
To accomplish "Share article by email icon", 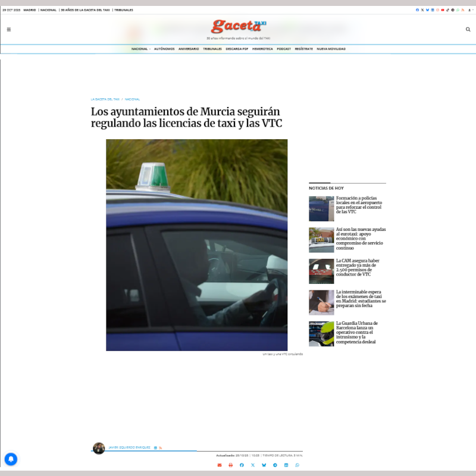I will point(219,465).
